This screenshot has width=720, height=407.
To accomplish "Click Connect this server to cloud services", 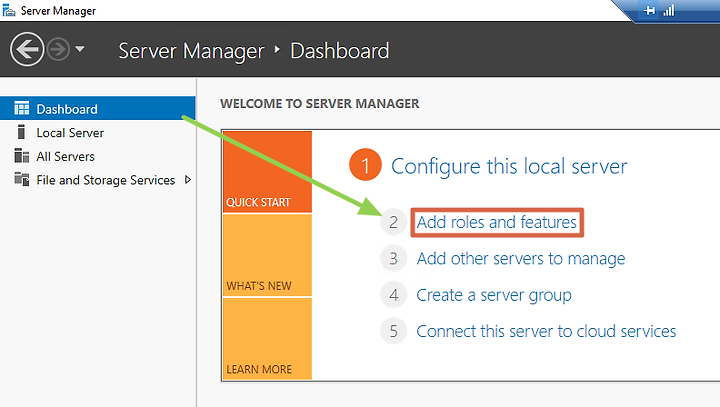I will point(546,331).
